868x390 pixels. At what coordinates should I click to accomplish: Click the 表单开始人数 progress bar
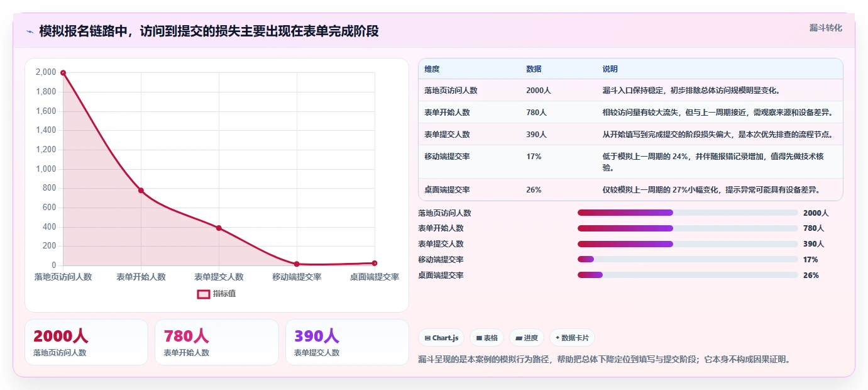click(688, 228)
